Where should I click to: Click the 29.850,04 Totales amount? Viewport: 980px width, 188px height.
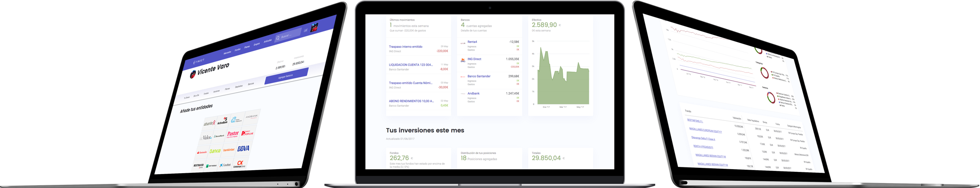coord(546,158)
